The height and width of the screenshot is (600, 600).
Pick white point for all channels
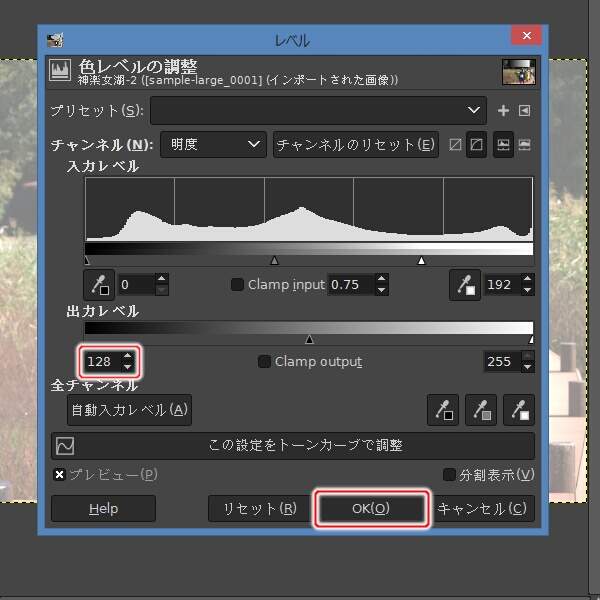point(519,410)
